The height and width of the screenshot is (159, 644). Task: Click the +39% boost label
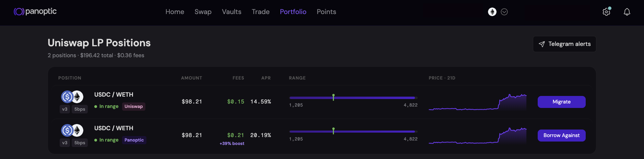232,144
